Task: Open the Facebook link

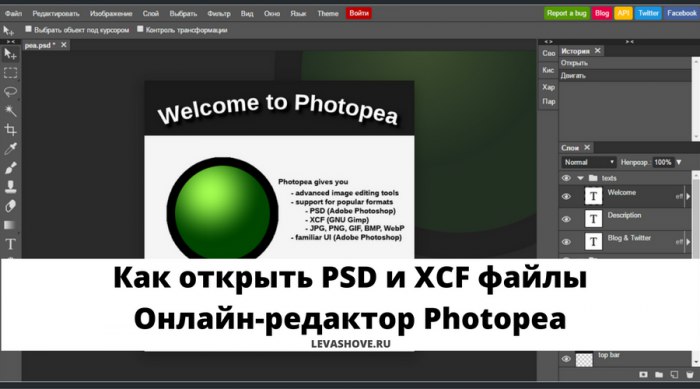Action: click(x=681, y=13)
